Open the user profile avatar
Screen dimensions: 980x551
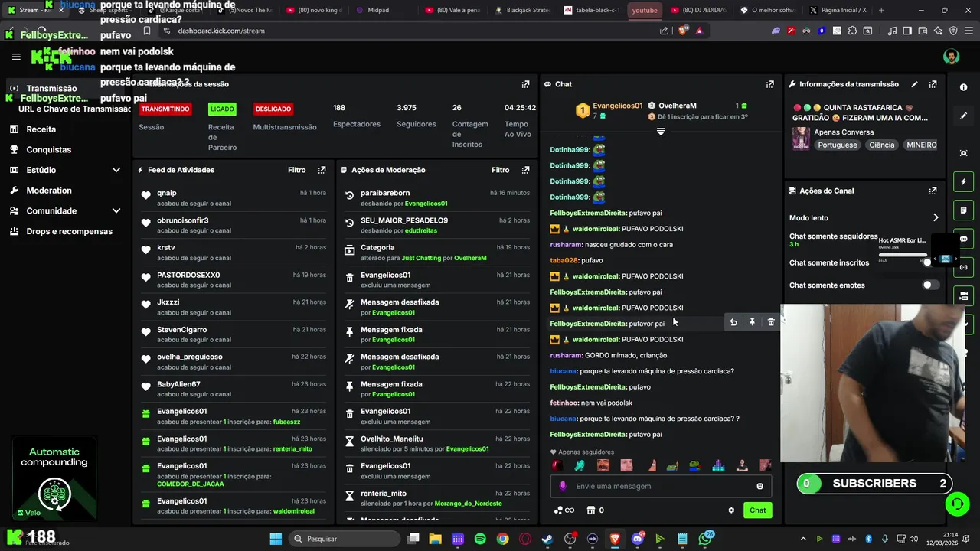point(951,57)
